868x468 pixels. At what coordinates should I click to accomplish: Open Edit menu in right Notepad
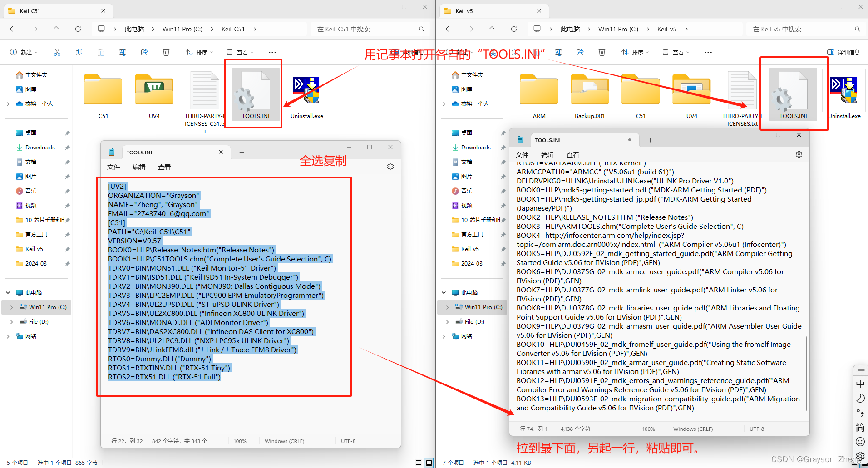(x=547, y=155)
